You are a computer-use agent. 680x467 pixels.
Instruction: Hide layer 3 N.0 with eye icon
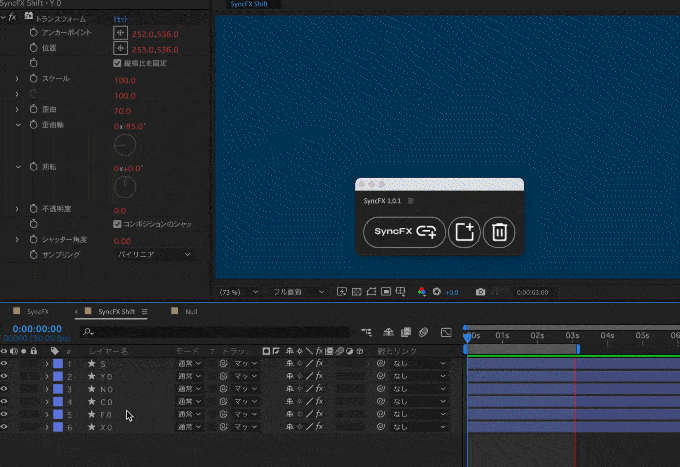click(x=4, y=389)
